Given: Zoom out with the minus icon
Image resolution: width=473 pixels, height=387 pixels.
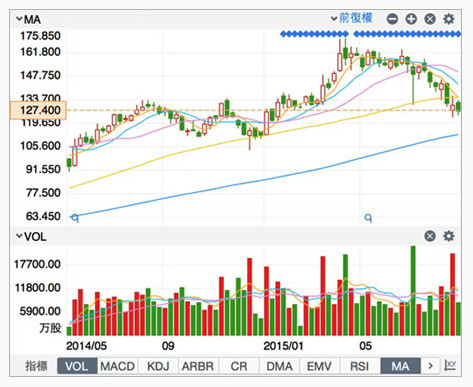Looking at the screenshot, I should (392, 19).
